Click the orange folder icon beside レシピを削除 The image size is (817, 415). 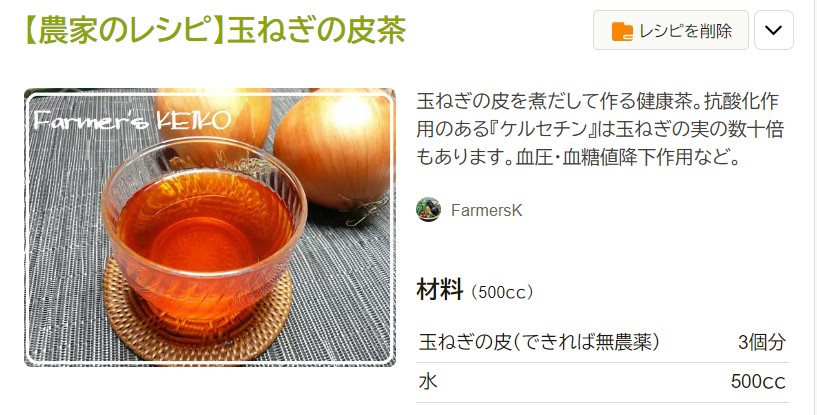tap(622, 31)
